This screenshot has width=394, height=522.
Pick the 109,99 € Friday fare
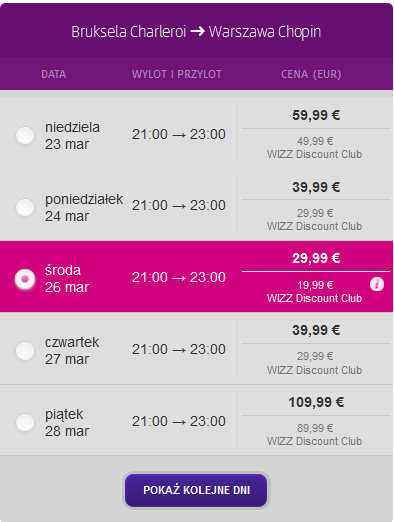pyautogui.click(x=316, y=402)
